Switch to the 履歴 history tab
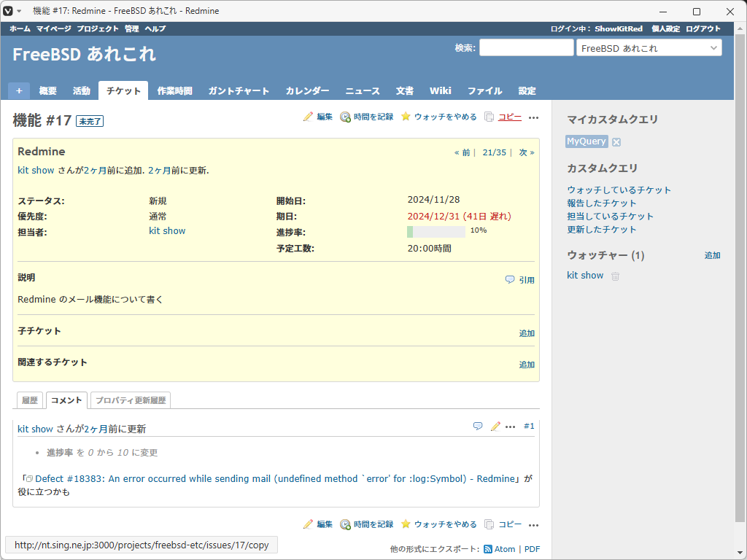 pos(30,400)
